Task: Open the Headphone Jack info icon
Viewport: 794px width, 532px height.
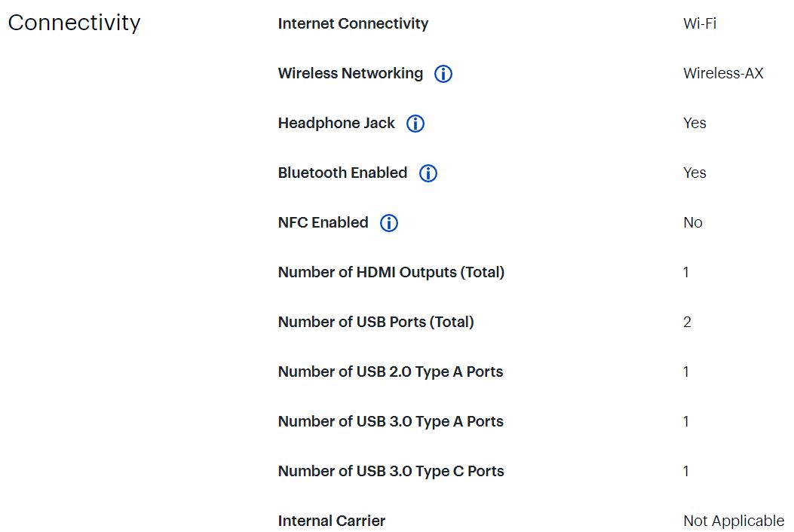Action: (x=415, y=124)
